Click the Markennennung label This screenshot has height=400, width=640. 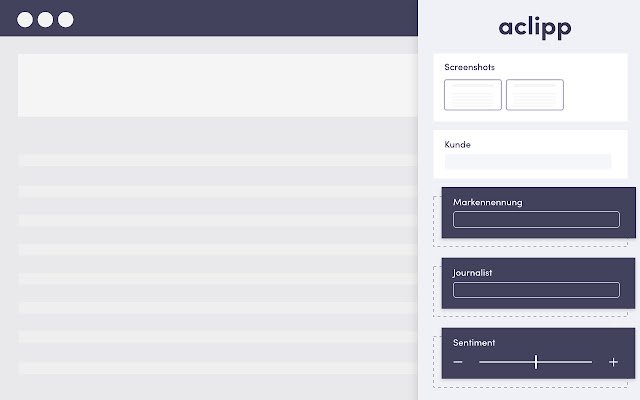[487, 202]
